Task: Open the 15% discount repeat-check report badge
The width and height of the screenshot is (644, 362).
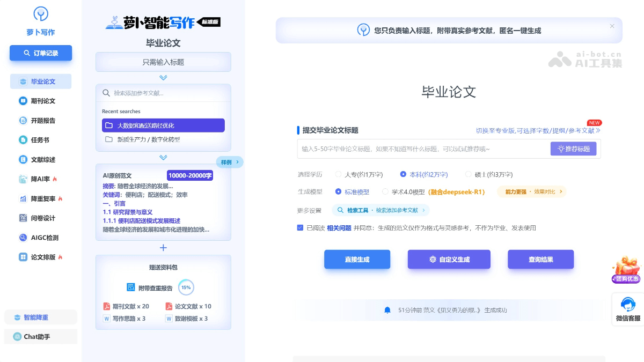Action: [186, 287]
